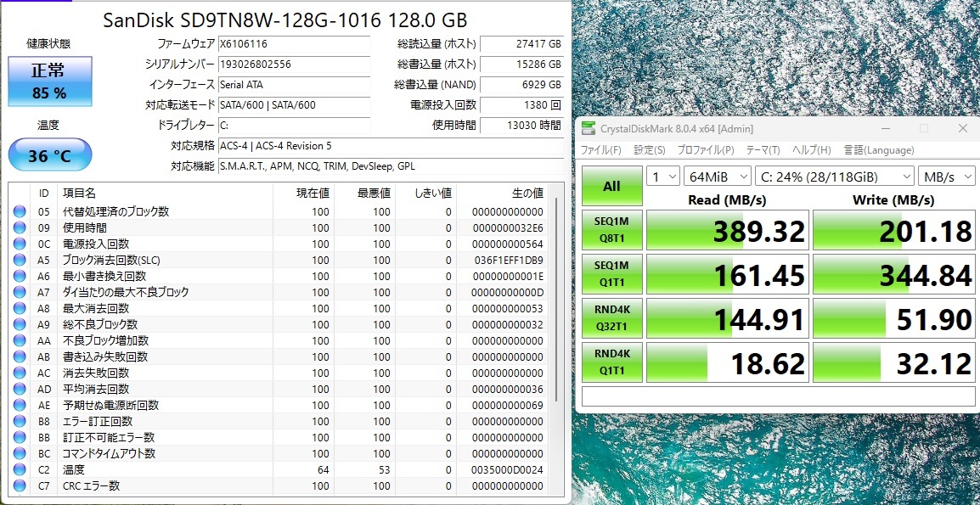Image resolution: width=980 pixels, height=505 pixels.
Task: Click the power-on count value 1380 回
Action: pos(522,105)
